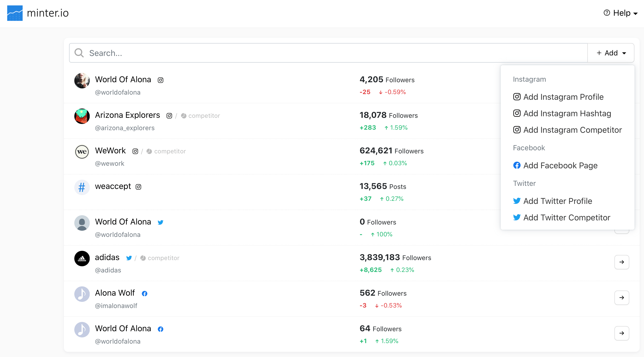The width and height of the screenshot is (644, 357).
Task: Click the World Of Alona profile photo
Action: 82,80
